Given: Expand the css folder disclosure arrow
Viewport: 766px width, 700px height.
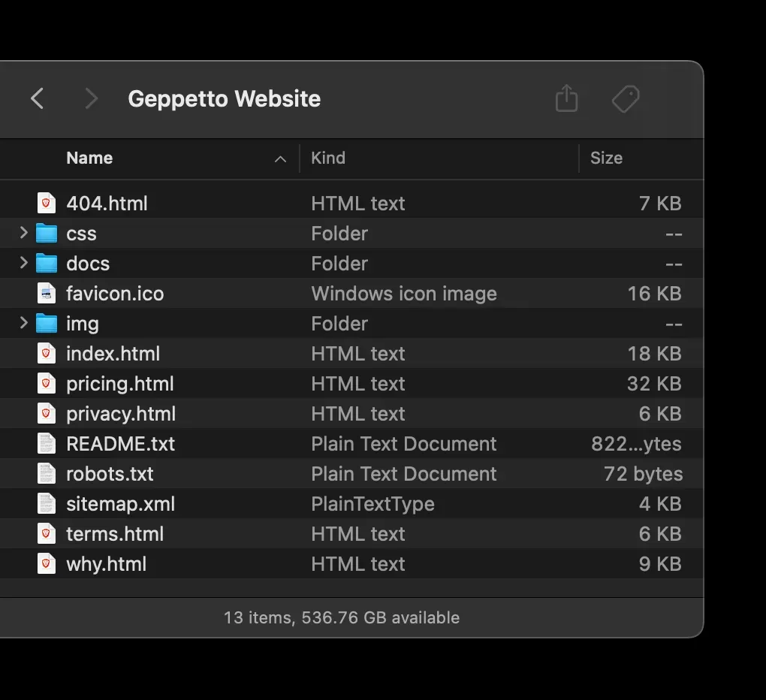Looking at the screenshot, I should tap(23, 233).
